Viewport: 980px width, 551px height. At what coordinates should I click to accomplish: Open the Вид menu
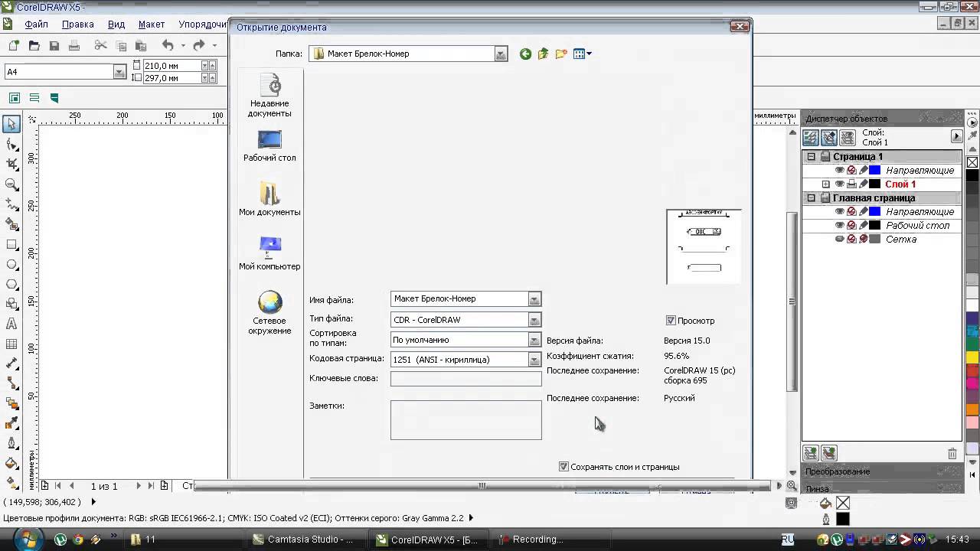[116, 24]
